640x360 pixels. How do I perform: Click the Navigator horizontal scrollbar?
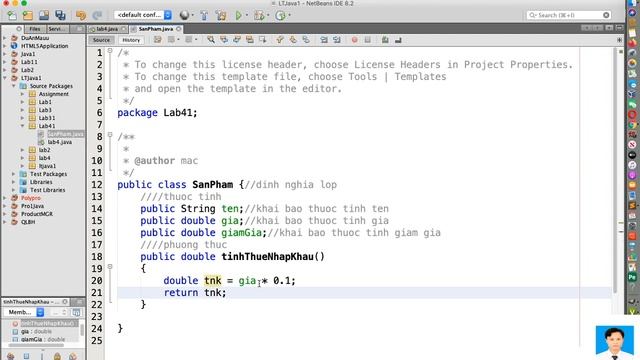(x=37, y=345)
